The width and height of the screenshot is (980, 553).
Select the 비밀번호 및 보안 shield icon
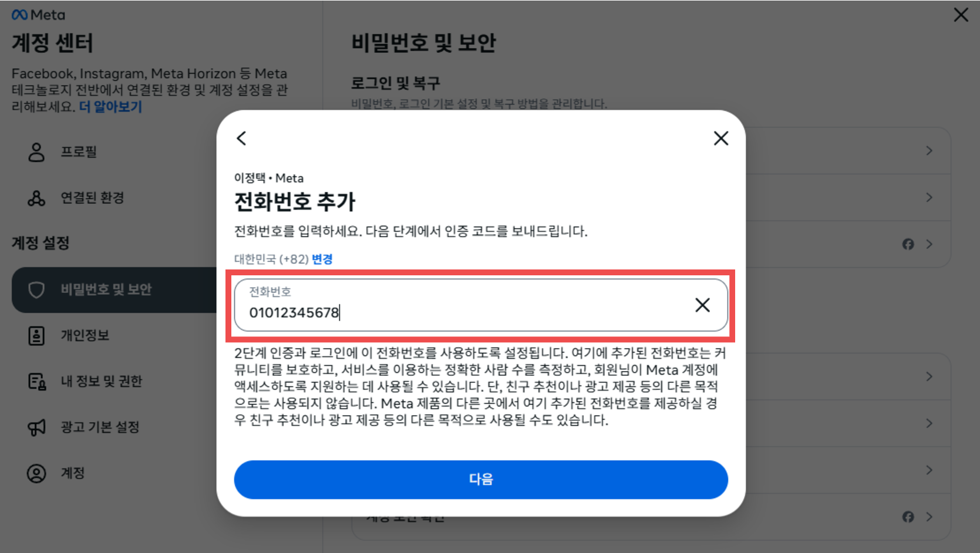point(36,289)
